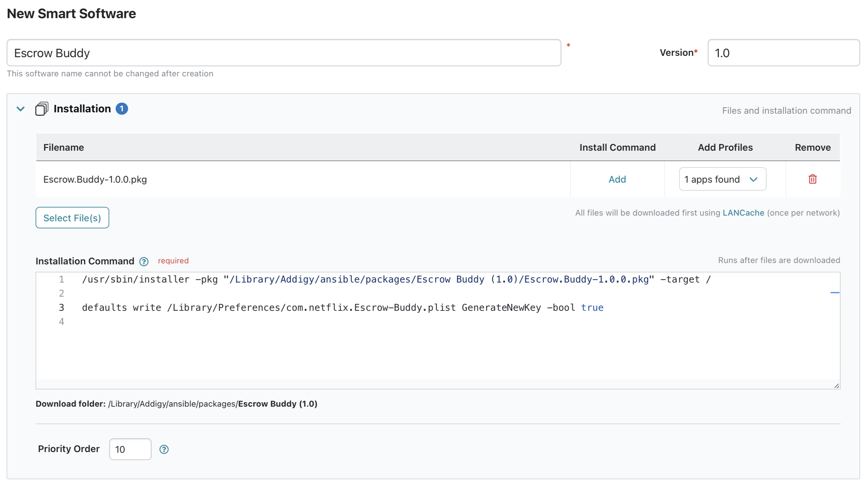Click the Installation section heading
868x483 pixels.
point(82,109)
